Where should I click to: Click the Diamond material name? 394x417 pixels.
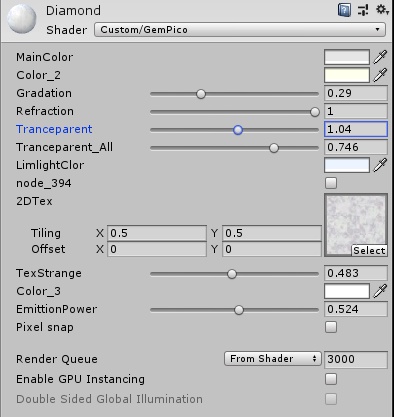(x=73, y=11)
